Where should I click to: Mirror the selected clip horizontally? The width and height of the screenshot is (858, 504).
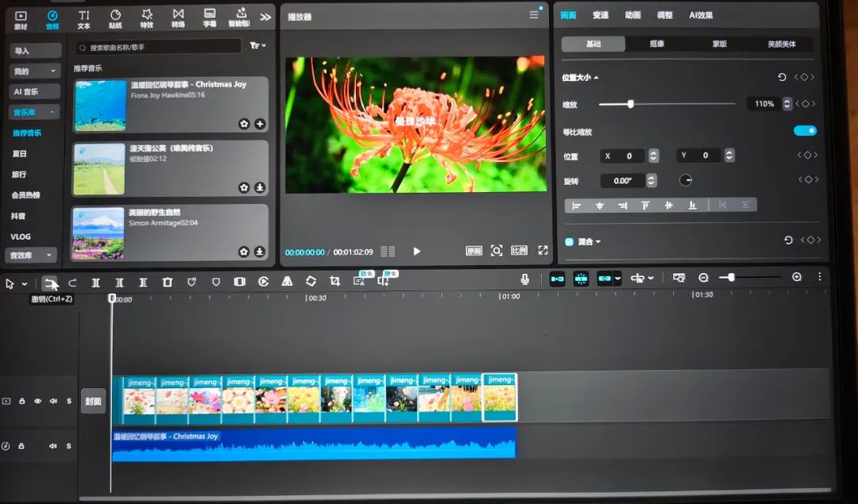coord(287,282)
